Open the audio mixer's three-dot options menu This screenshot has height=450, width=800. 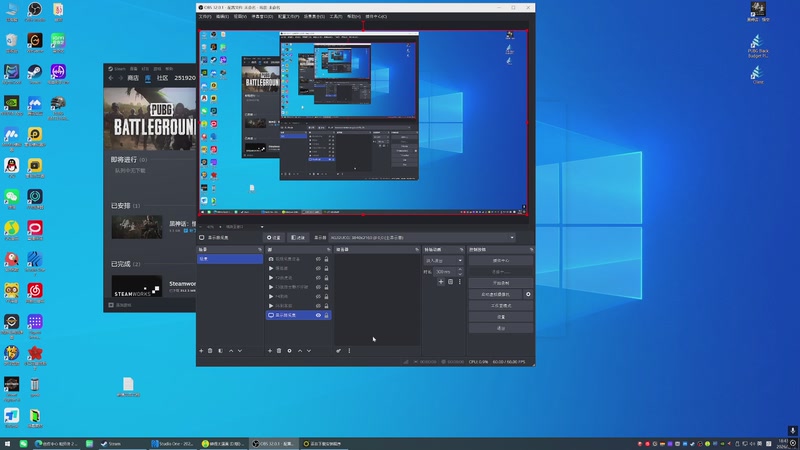pyautogui.click(x=349, y=351)
